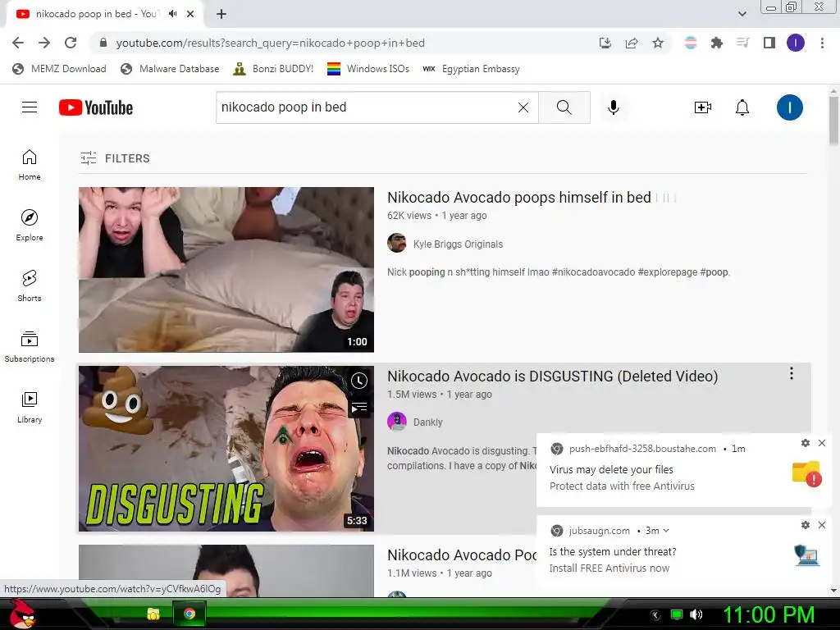Bookmark this page with the star
Viewport: 840px width, 630px height.
pos(658,43)
